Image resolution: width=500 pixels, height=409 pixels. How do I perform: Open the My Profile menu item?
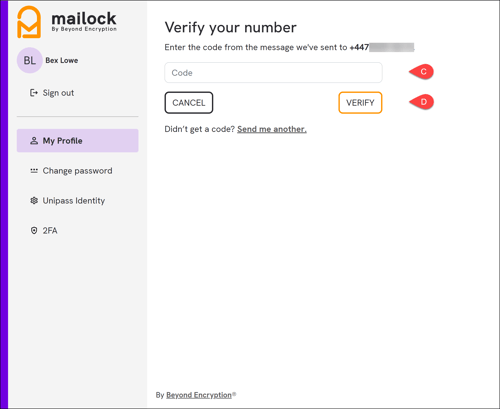click(x=77, y=141)
